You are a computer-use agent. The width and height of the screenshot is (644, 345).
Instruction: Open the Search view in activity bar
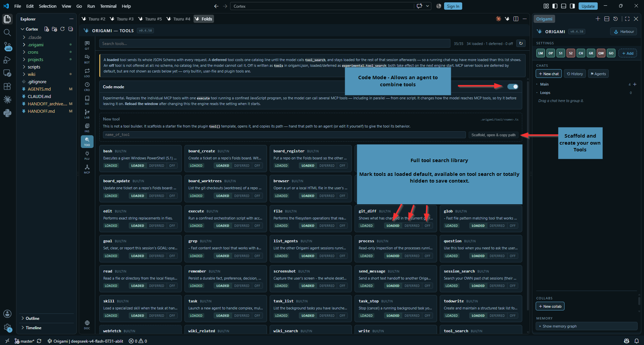7,32
